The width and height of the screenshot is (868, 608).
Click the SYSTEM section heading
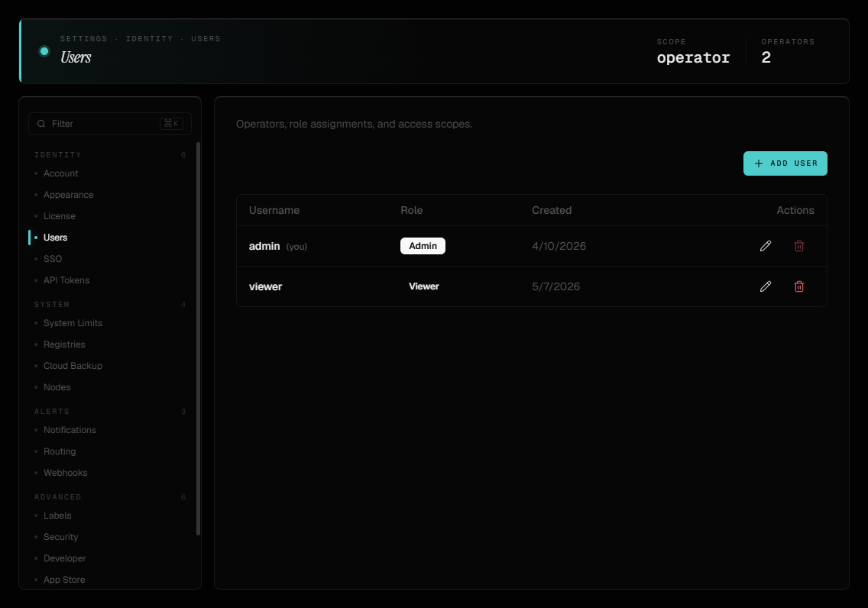tap(52, 305)
